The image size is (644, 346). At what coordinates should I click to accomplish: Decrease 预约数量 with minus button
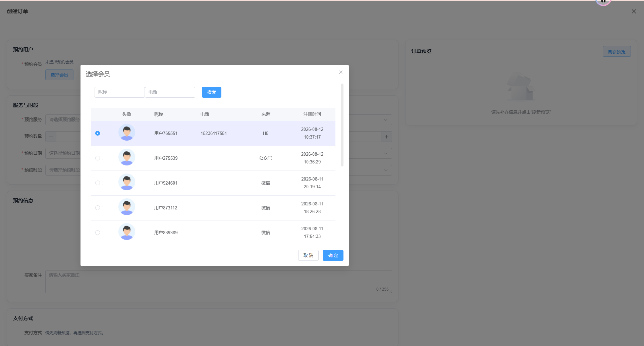(x=51, y=137)
